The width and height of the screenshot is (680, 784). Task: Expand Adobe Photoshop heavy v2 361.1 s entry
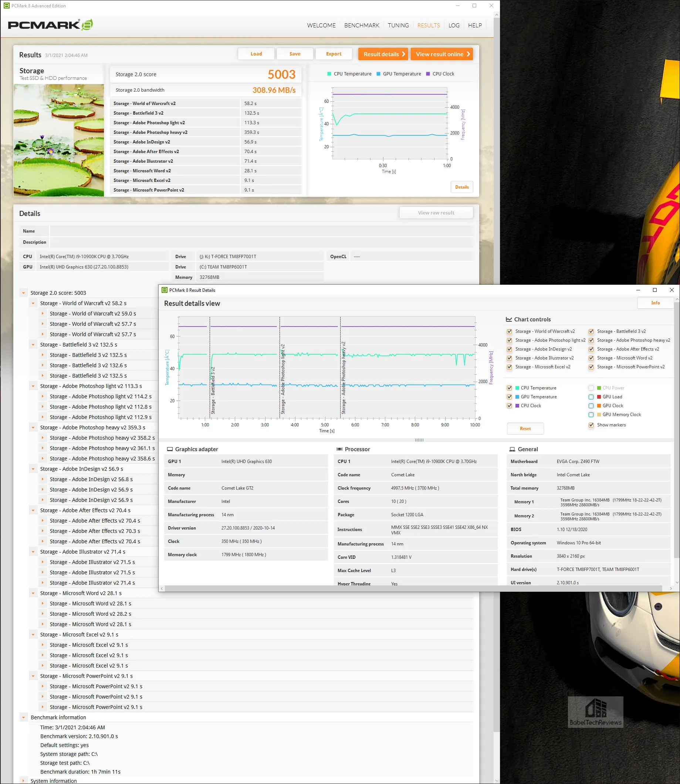(43, 449)
